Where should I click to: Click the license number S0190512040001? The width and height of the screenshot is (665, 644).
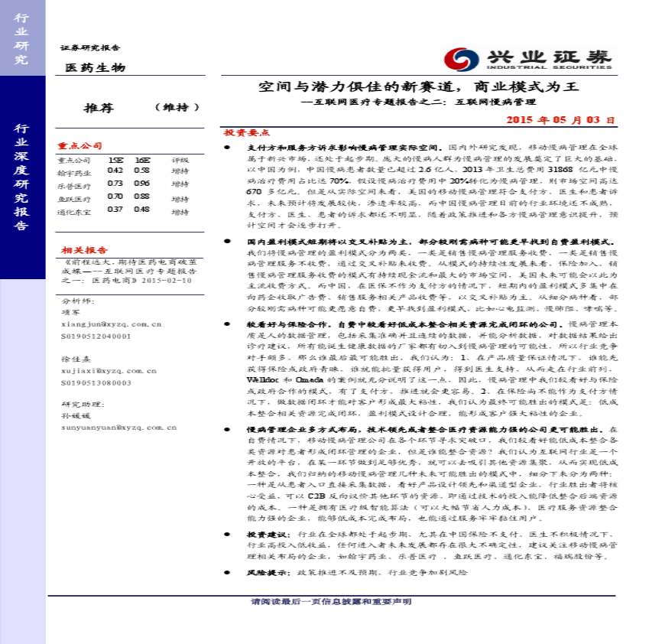point(96,337)
